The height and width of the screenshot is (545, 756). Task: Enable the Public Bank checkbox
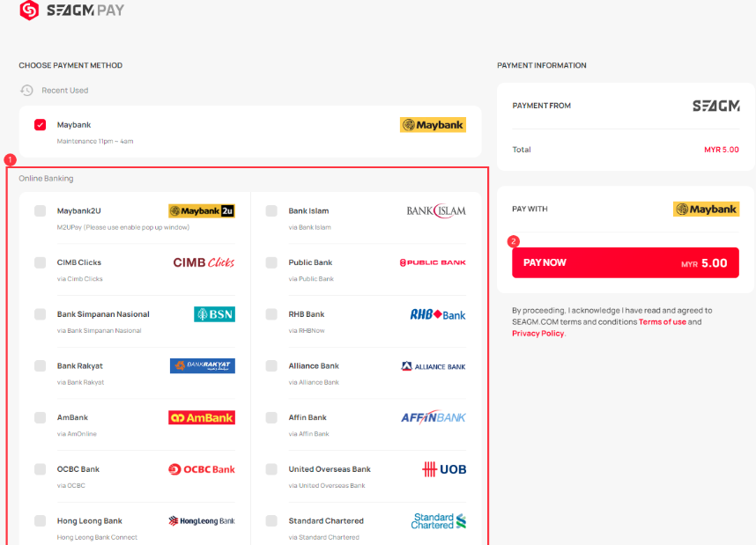pyautogui.click(x=271, y=262)
